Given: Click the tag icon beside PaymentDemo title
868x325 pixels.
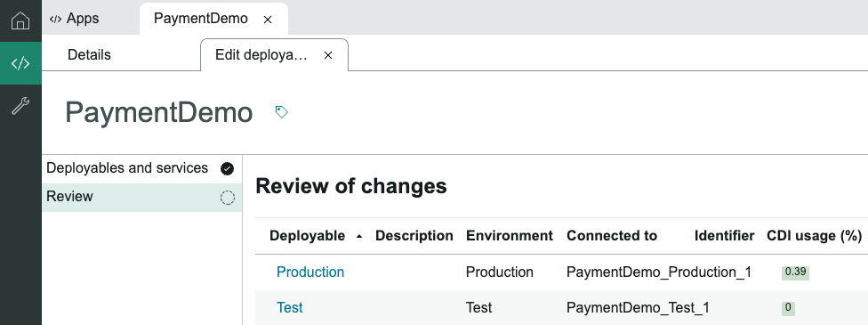Looking at the screenshot, I should [282, 112].
